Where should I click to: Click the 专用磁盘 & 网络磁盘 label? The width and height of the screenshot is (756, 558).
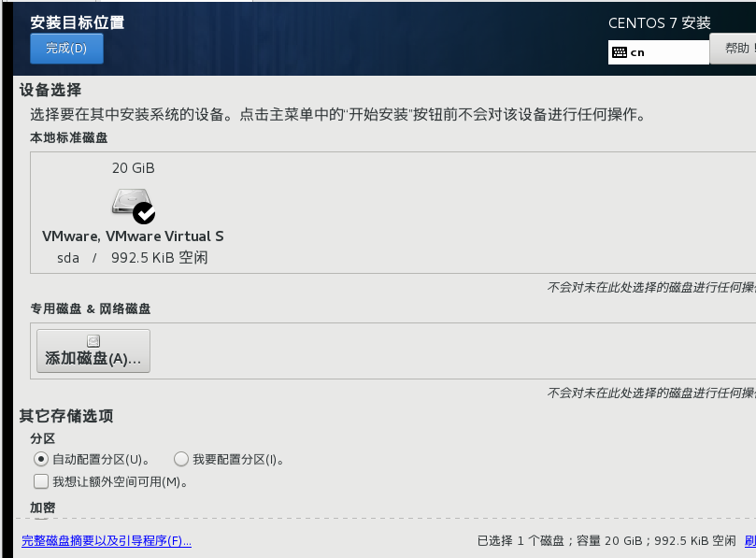(x=91, y=308)
